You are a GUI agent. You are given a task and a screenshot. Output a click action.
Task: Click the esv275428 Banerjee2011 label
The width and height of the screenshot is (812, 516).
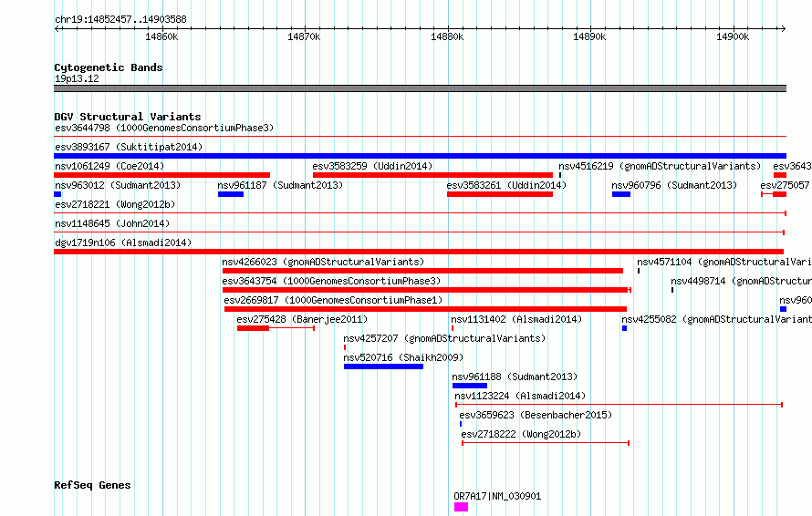302,319
